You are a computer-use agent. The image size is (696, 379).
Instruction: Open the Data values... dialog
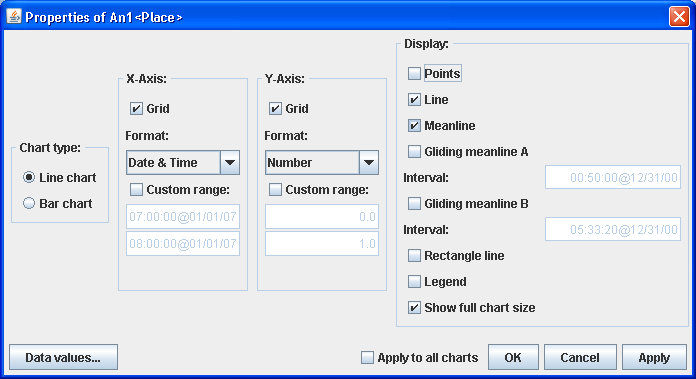[63, 357]
